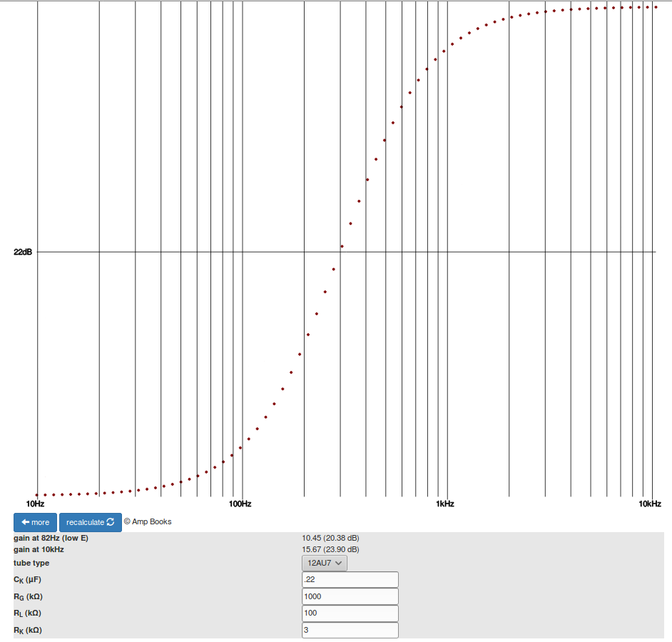
Task: Click the 10Hz axis label
Action: click(x=35, y=504)
